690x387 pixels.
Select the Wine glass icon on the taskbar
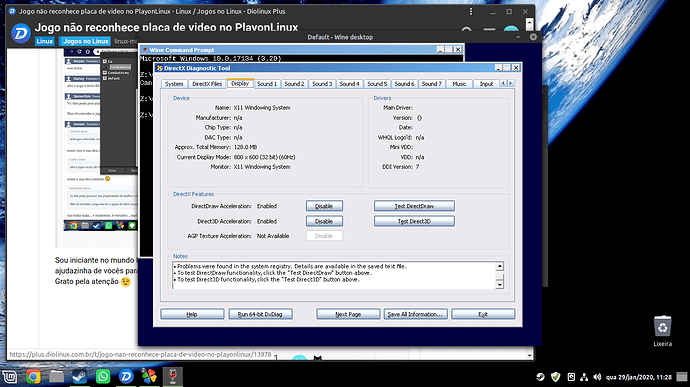pos(172,376)
